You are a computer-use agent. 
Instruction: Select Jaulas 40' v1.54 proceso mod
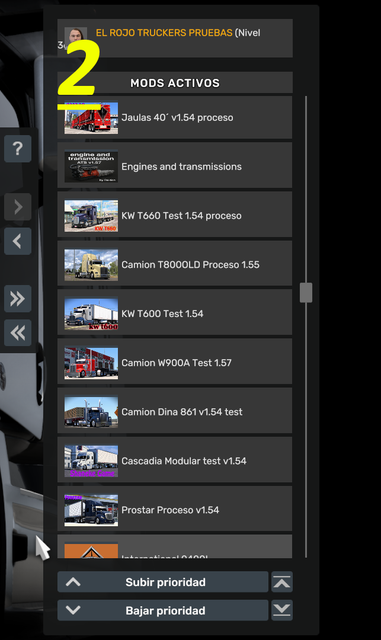tap(174, 118)
